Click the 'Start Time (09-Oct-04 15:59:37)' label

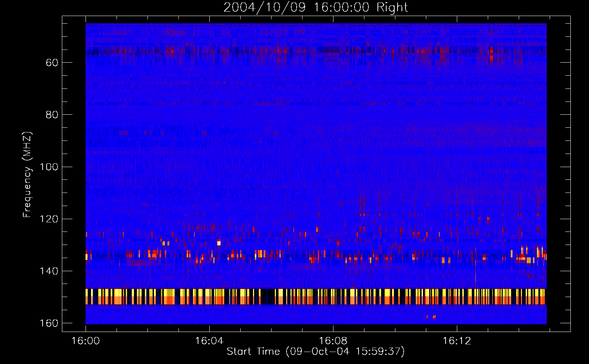pyautogui.click(x=316, y=351)
